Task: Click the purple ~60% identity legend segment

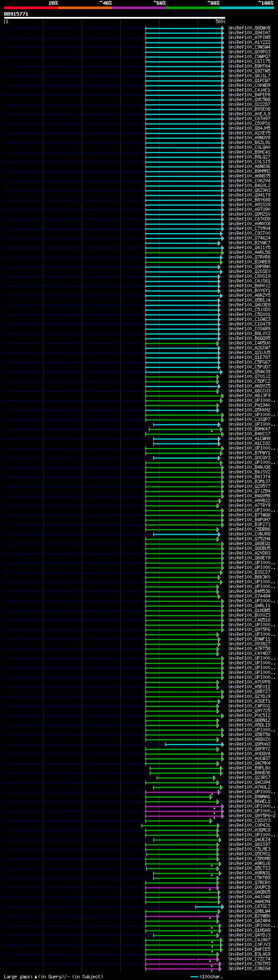Action: [139, 8]
